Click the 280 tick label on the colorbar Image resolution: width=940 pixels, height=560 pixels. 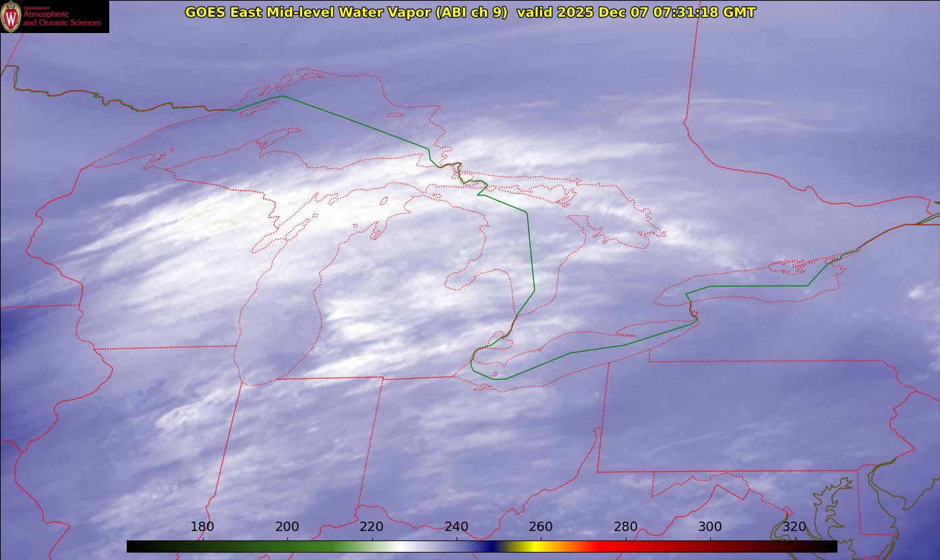626,526
